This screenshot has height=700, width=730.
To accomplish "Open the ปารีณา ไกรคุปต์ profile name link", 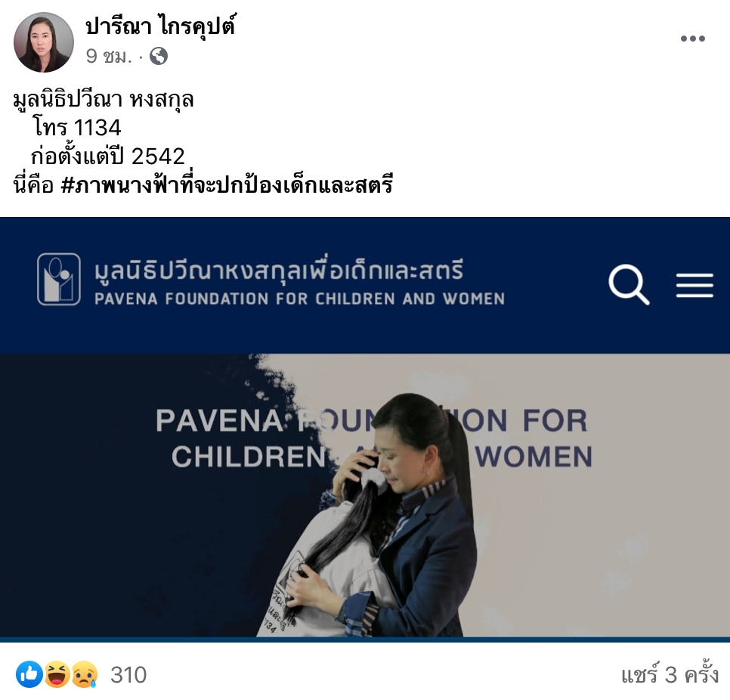I will [161, 26].
